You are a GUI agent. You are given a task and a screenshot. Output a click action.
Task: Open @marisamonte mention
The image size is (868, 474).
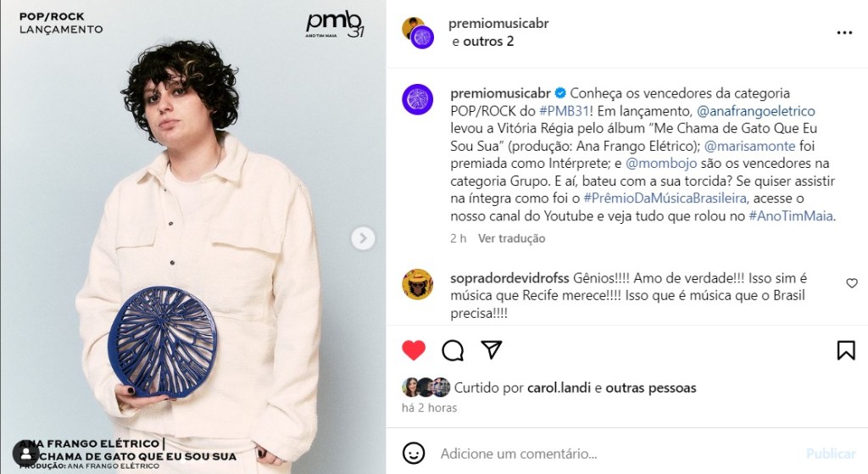pos(749,146)
